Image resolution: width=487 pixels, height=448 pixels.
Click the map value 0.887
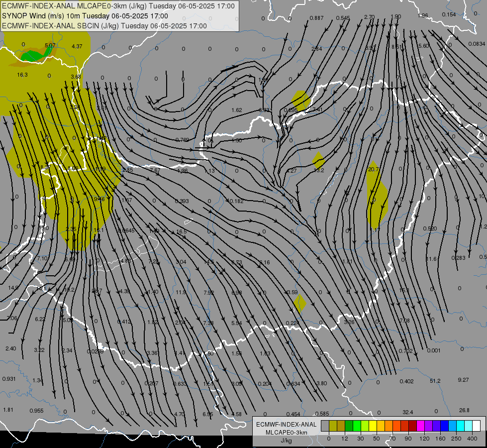[x=316, y=18]
